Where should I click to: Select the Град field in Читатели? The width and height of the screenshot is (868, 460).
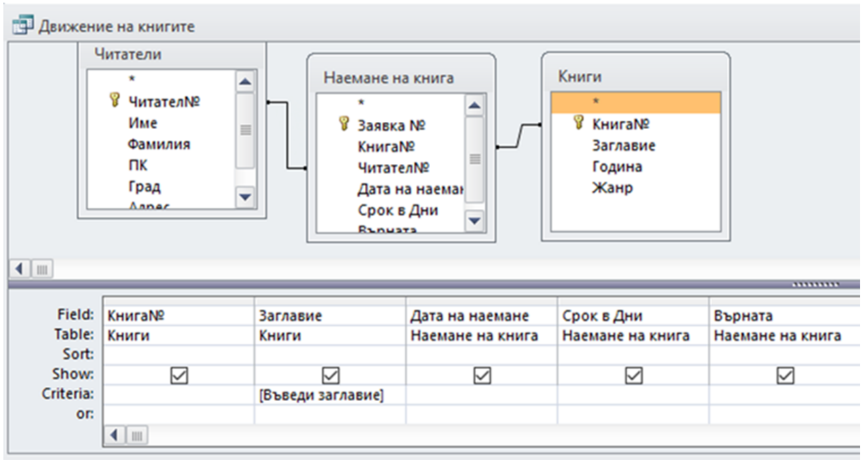pyautogui.click(x=144, y=187)
